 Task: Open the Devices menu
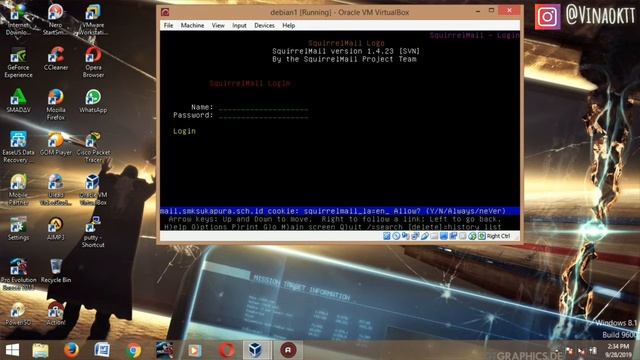point(264,25)
